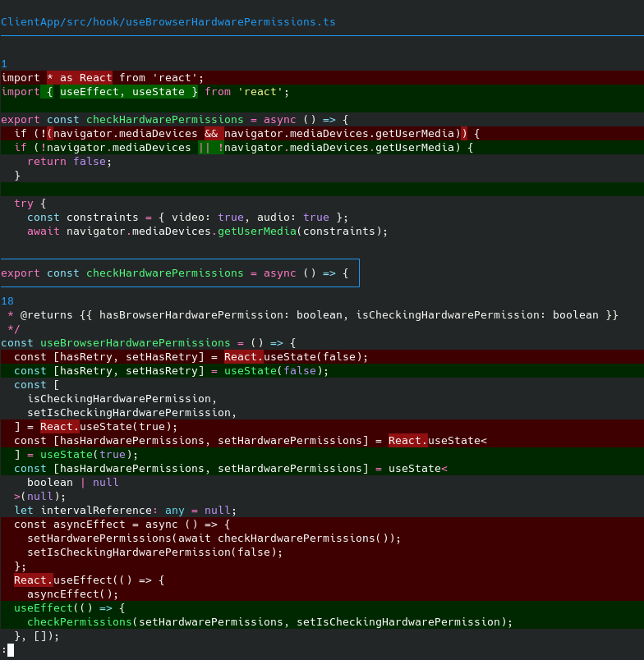
Task: Click the highlighted '||' operator in added line
Action: [x=208, y=148]
